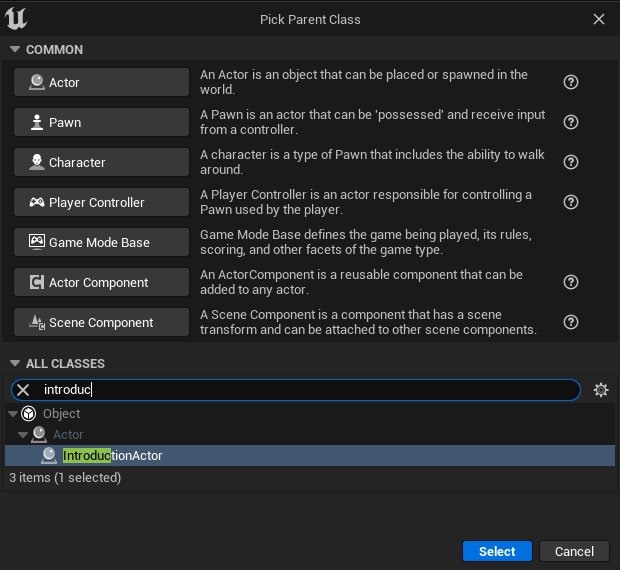Show help for Actor Component
The height and width of the screenshot is (570, 620).
(571, 282)
